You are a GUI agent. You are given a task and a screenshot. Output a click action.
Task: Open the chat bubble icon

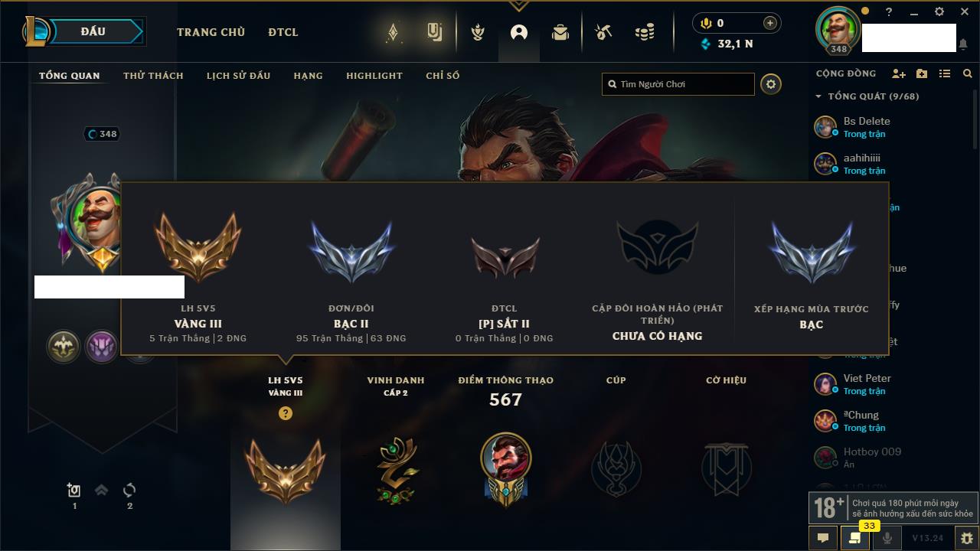(x=823, y=538)
